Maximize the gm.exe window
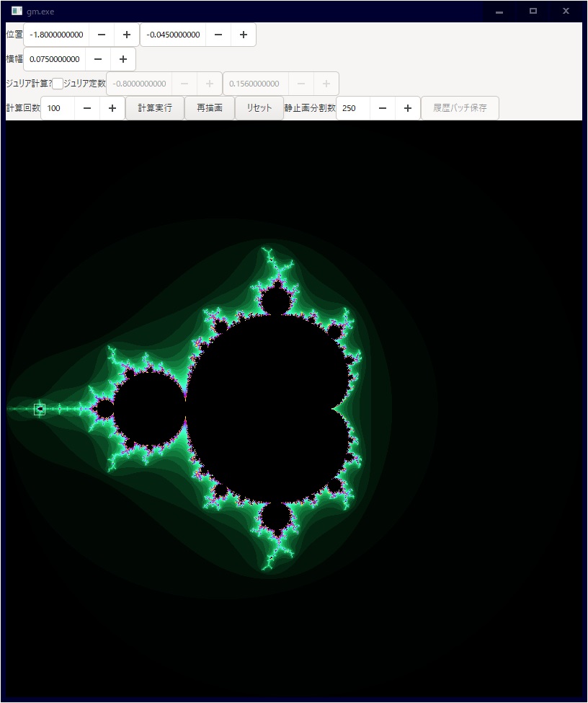This screenshot has height=703, width=588. tap(533, 11)
